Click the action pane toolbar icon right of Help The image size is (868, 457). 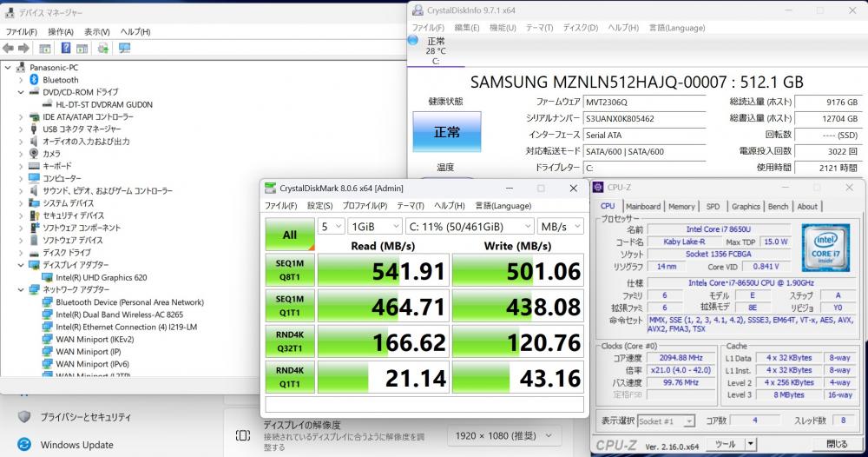(x=82, y=49)
